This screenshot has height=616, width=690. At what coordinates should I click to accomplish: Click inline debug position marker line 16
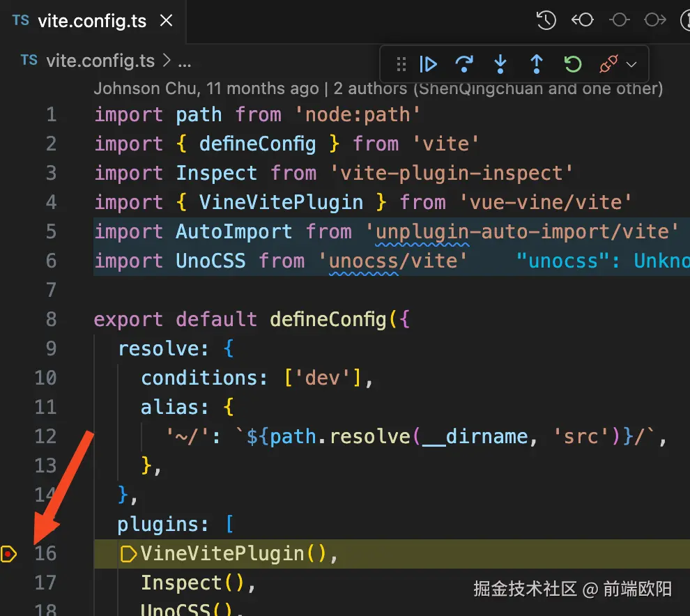128,554
